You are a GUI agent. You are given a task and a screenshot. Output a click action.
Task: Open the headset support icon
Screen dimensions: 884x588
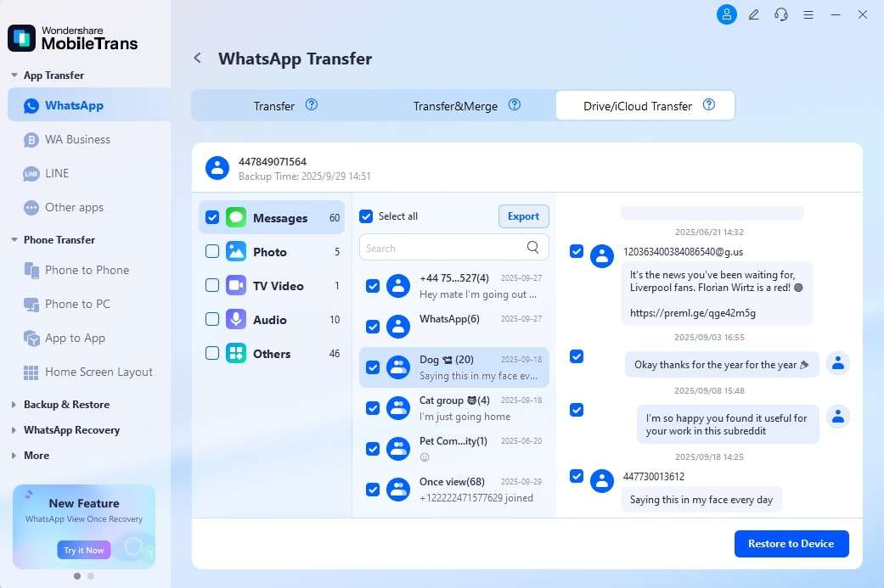(x=780, y=14)
